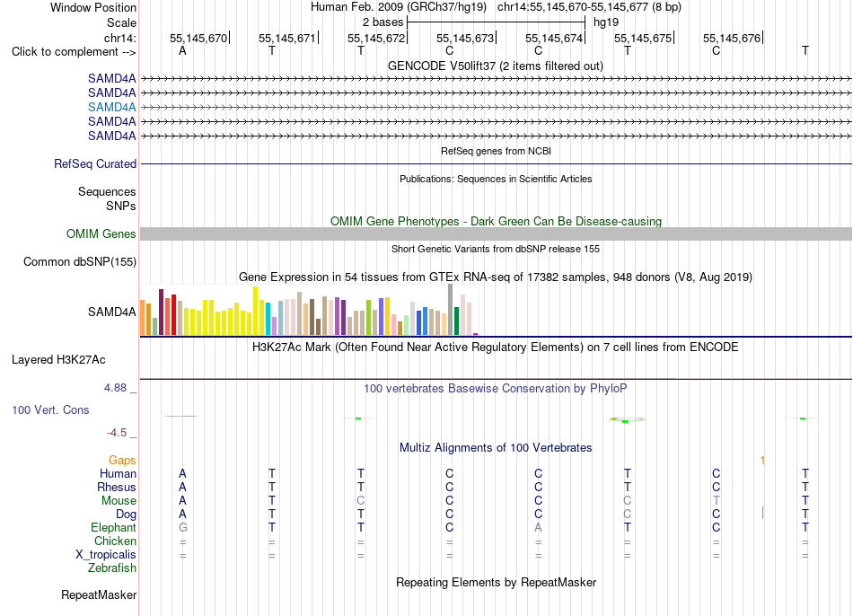
Task: Click the OMIM Genes track label
Action: pyautogui.click(x=101, y=234)
